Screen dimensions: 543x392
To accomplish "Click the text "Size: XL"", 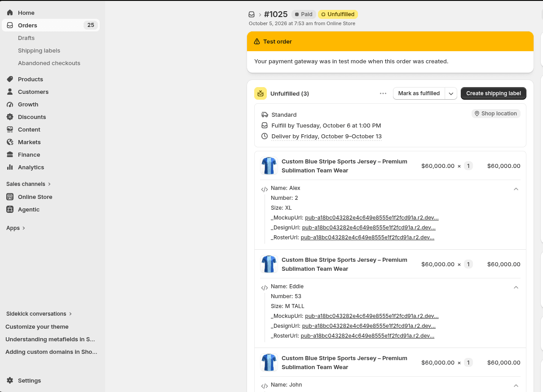I will coord(281,208).
